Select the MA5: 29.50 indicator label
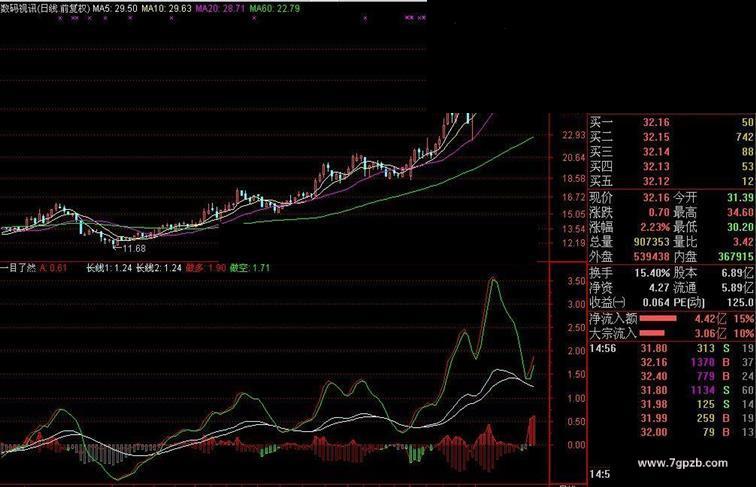 (x=115, y=9)
